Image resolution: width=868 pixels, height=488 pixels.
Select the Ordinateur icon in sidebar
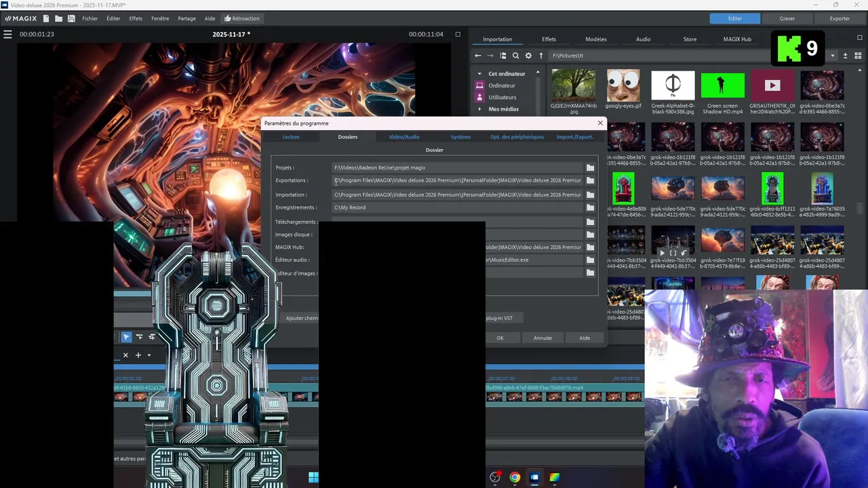(x=479, y=85)
